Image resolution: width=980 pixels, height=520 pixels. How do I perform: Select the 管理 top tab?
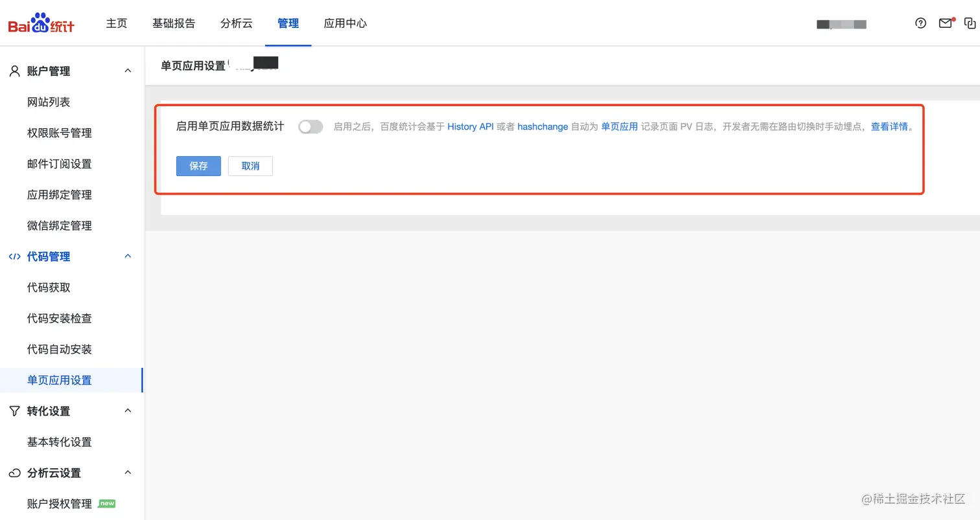coord(288,23)
